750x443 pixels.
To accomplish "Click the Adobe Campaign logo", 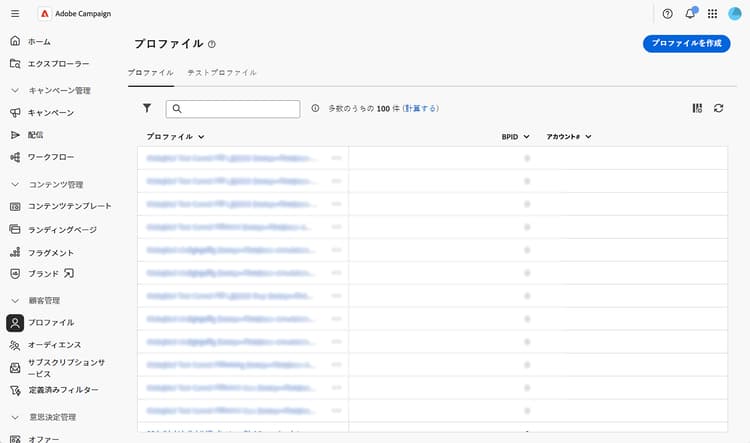I will (x=44, y=14).
